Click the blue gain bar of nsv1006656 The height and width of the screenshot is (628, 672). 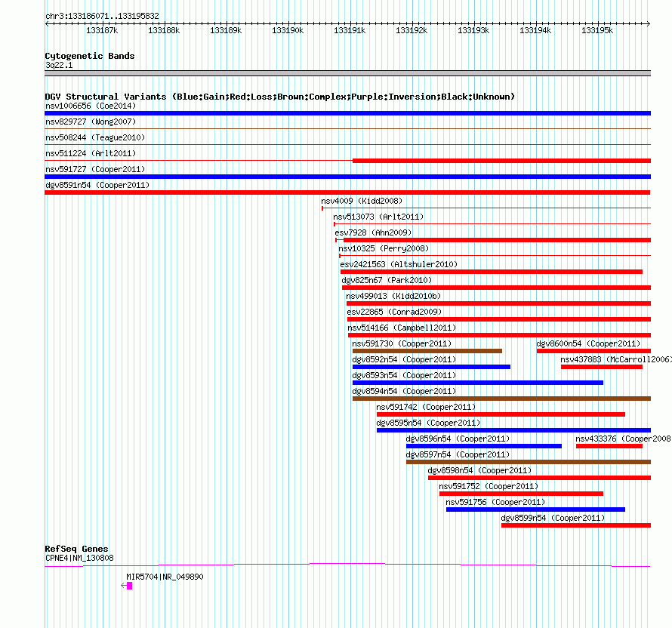tap(347, 113)
